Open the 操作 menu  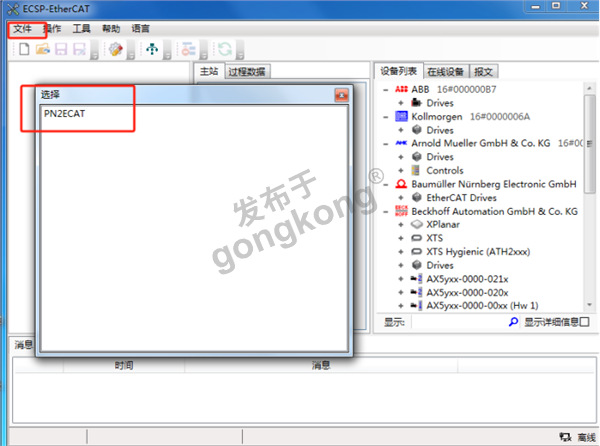pyautogui.click(x=52, y=29)
